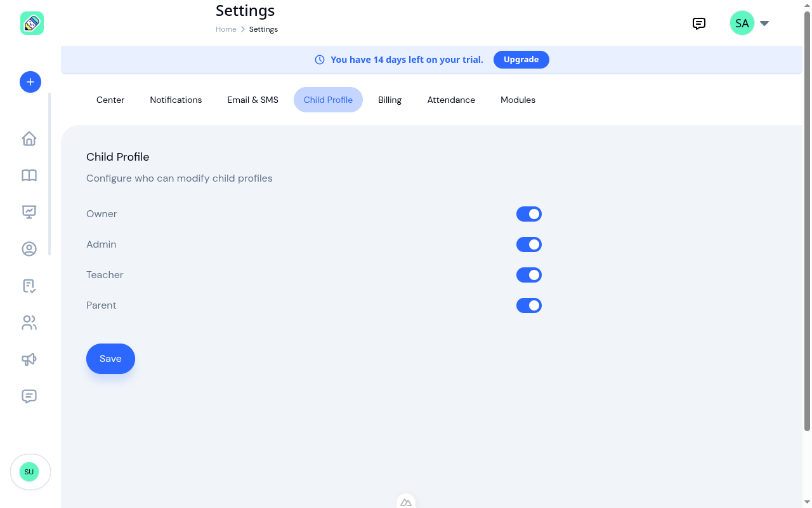This screenshot has height=508, width=812.
Task: Switch to the Modules tab
Action: pos(518,100)
